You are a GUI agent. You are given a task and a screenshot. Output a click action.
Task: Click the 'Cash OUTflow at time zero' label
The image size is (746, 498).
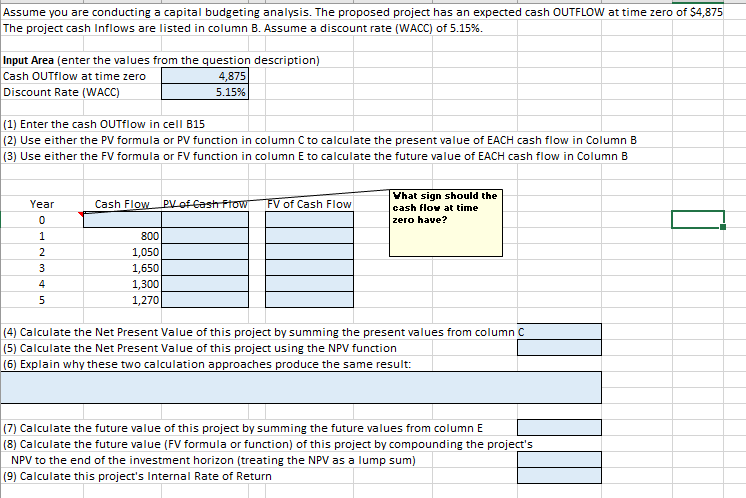[74, 76]
